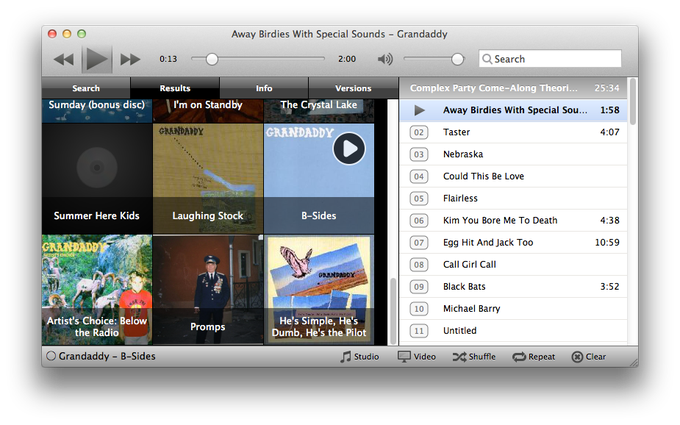
Task: Open the Info tab
Action: [264, 88]
